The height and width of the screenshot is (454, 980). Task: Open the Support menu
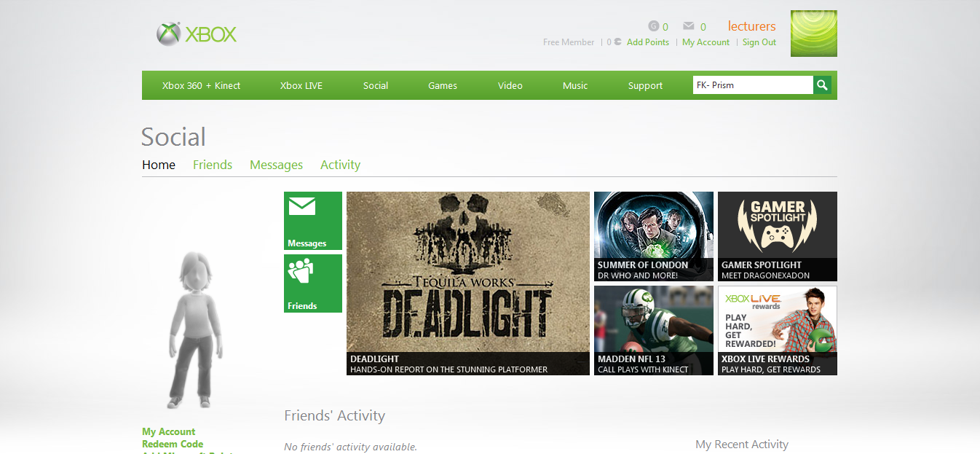(x=645, y=85)
